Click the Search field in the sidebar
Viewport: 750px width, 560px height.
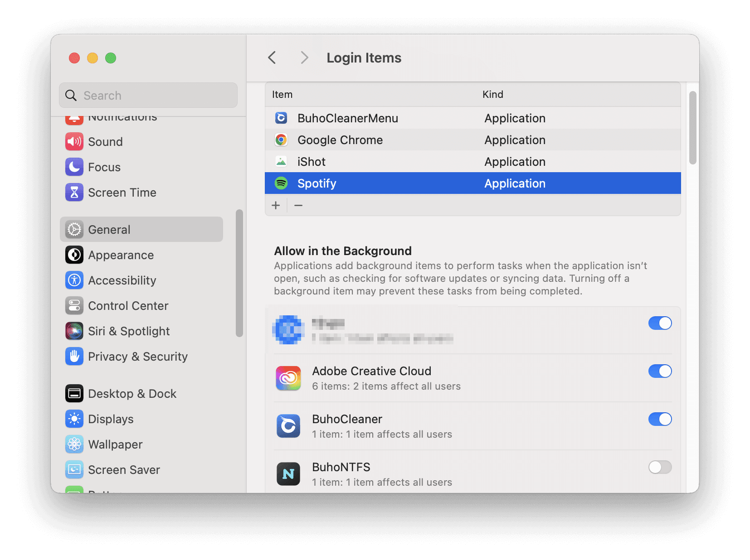[x=148, y=95]
